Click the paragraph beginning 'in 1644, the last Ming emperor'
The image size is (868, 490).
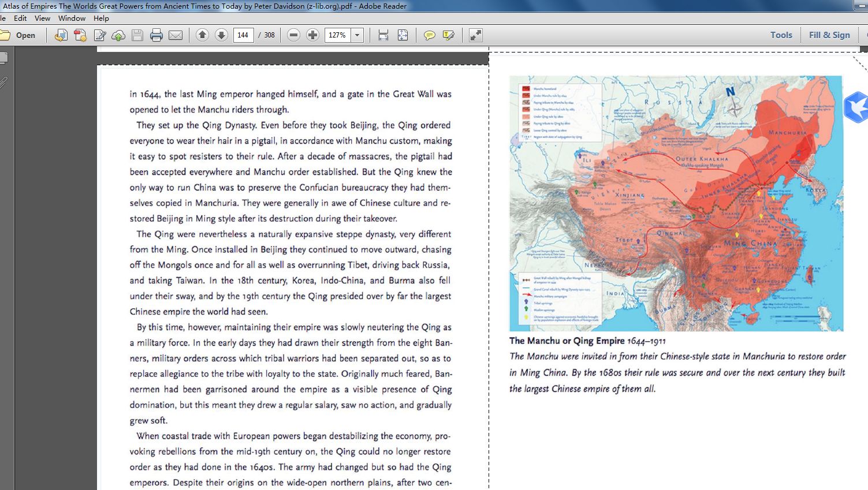click(x=290, y=102)
